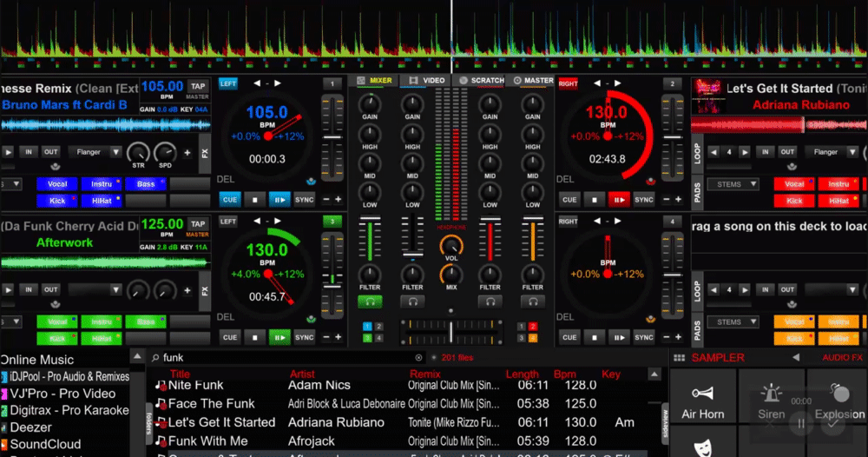Screen dimensions: 868x457
Task: Switch to the SCRATCH tab
Action: pos(481,81)
